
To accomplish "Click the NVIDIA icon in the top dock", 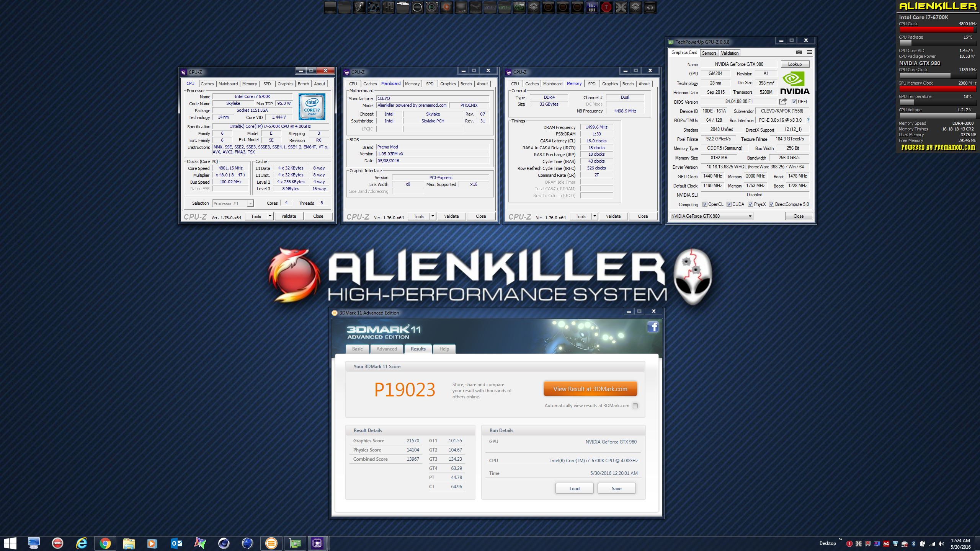I will (x=519, y=7).
